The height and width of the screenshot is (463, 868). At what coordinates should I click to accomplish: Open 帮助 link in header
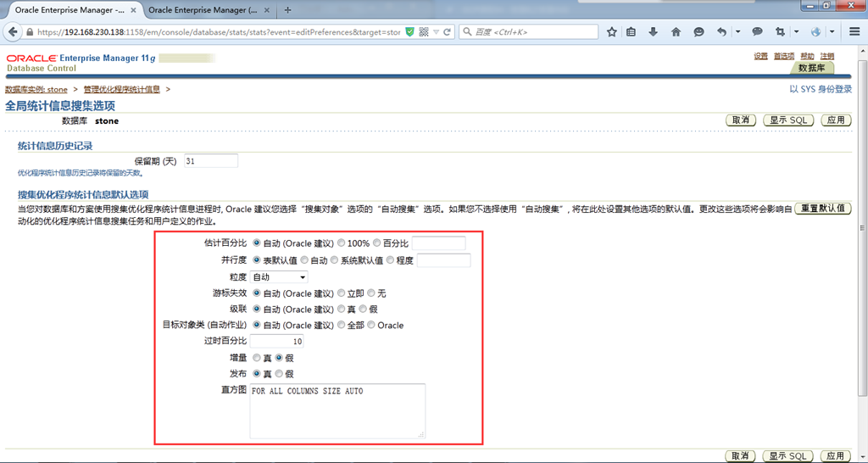pyautogui.click(x=807, y=56)
